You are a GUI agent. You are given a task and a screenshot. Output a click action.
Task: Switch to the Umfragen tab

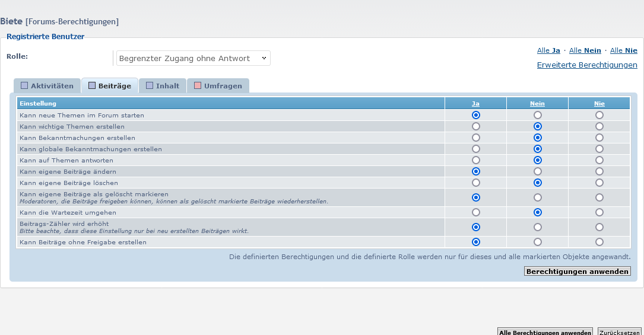tap(218, 86)
